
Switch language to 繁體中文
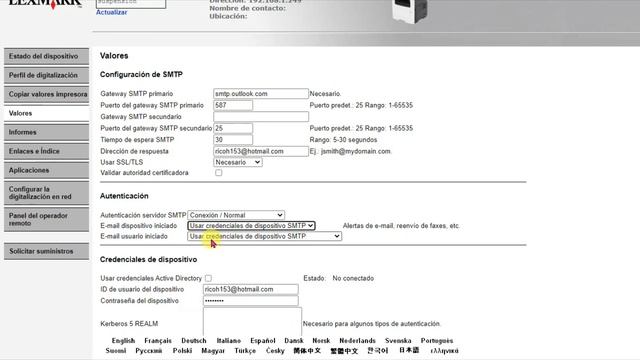344,351
